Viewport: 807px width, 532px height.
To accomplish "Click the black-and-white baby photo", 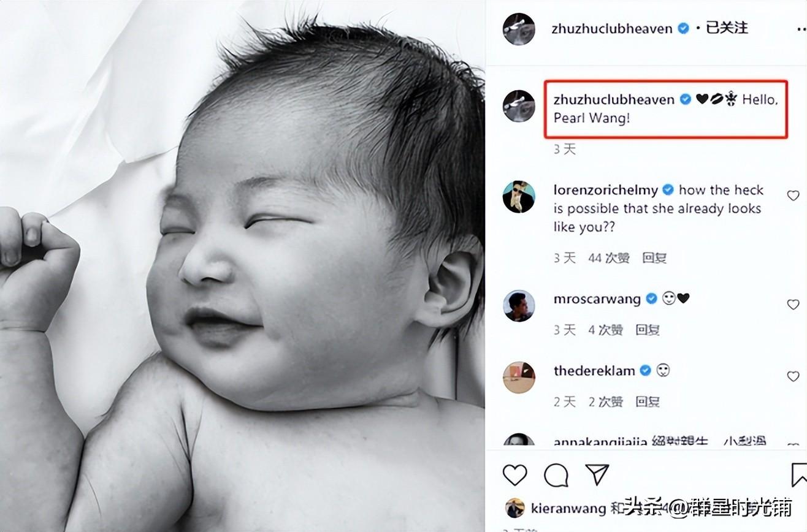I will [242, 266].
